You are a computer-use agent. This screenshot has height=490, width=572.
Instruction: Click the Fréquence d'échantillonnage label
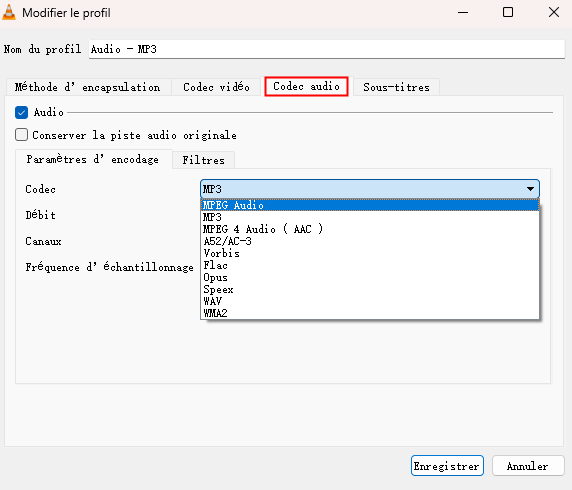109,267
